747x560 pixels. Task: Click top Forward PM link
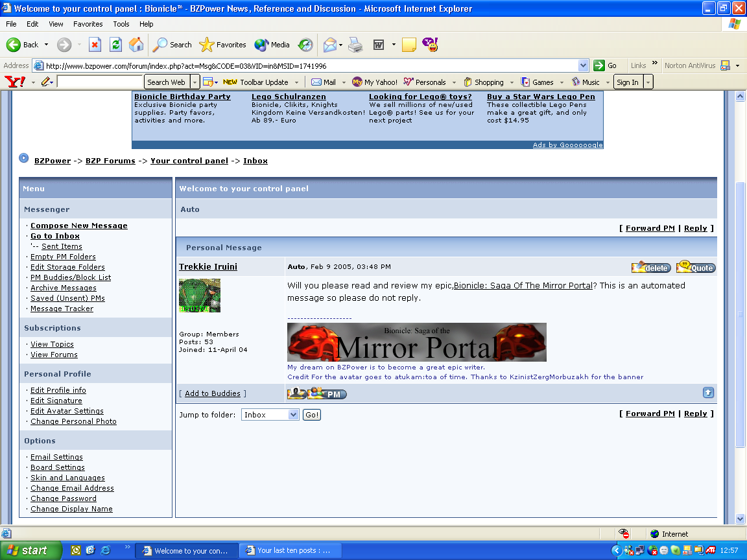pyautogui.click(x=650, y=228)
